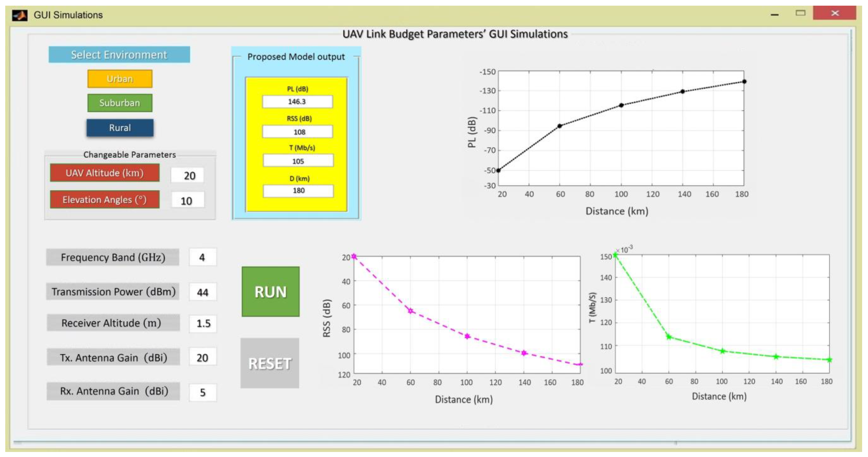
Task: Click the Rx. Antenna Gain value field
Action: pos(203,392)
